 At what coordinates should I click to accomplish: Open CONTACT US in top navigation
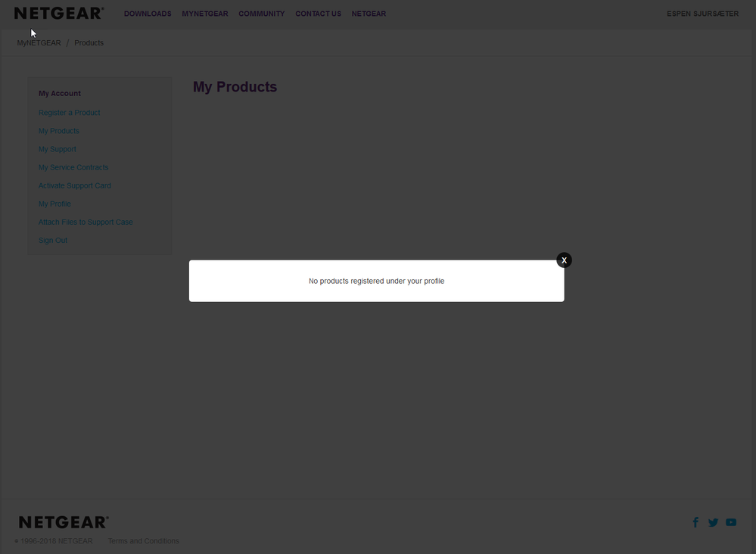coord(318,14)
